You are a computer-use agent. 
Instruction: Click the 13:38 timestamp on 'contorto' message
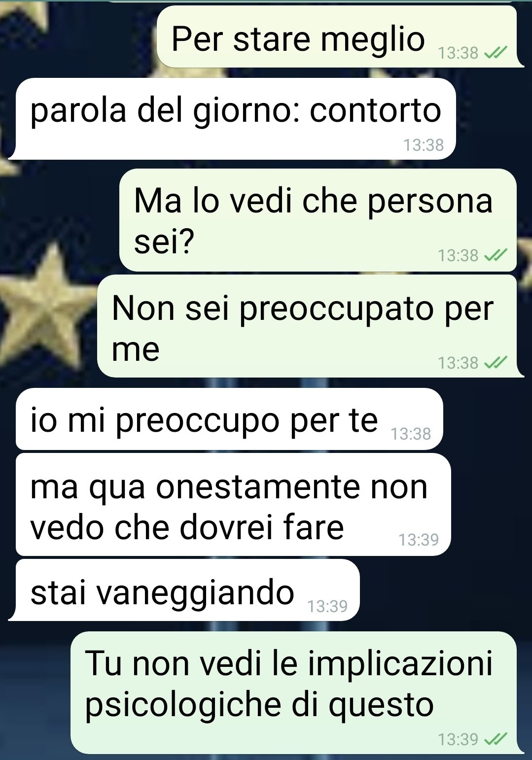(x=424, y=145)
